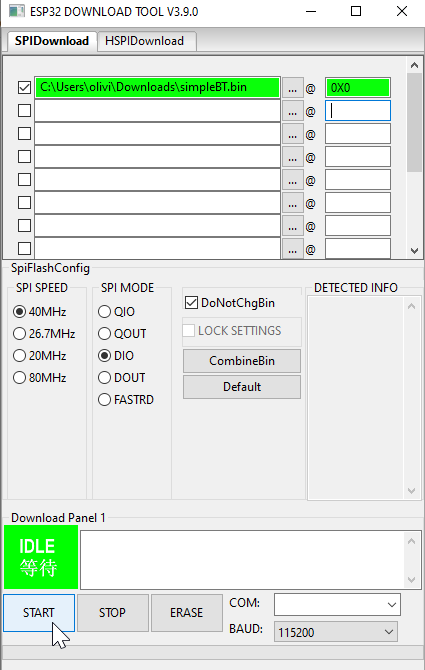Viewport: 425px width, 670px height.
Task: Click the bottom progress bar
Action: (x=213, y=652)
